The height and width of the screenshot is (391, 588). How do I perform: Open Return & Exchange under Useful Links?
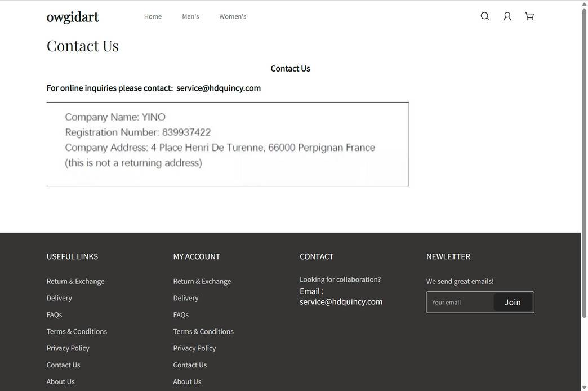pyautogui.click(x=75, y=281)
